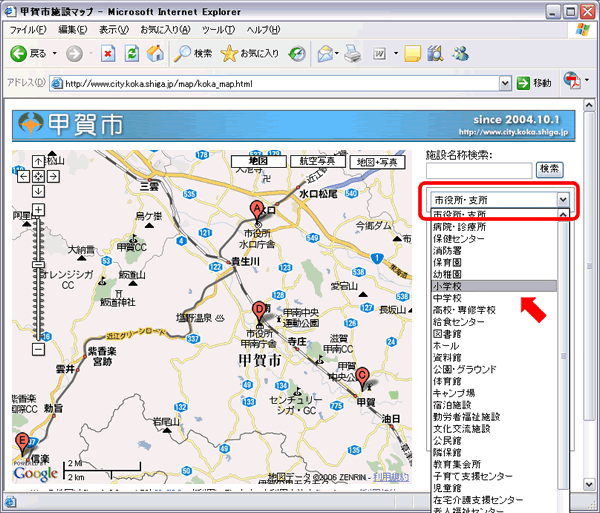Click the Stop loading icon
Viewport: 600px width, 513px height.
108,54
